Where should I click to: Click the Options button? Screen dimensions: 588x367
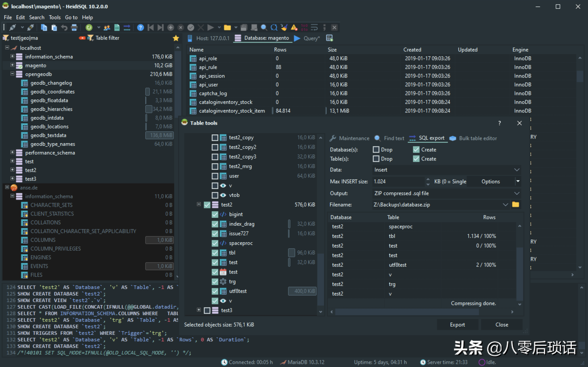point(490,182)
